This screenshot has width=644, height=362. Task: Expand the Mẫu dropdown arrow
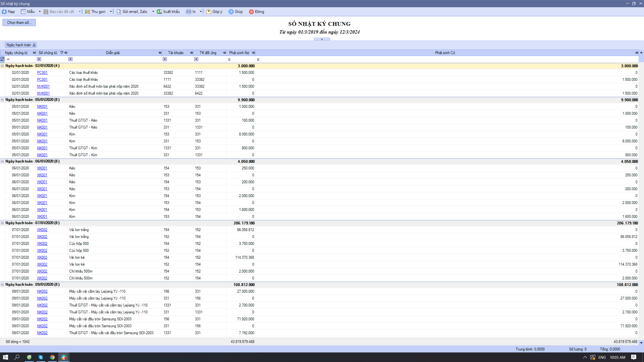pos(40,12)
